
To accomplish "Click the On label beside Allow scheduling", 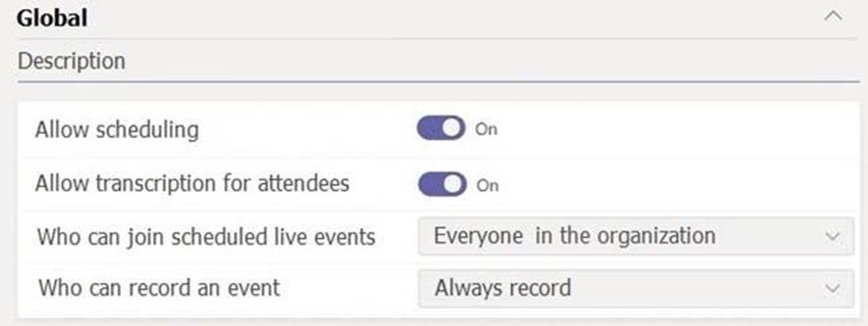I will [487, 129].
